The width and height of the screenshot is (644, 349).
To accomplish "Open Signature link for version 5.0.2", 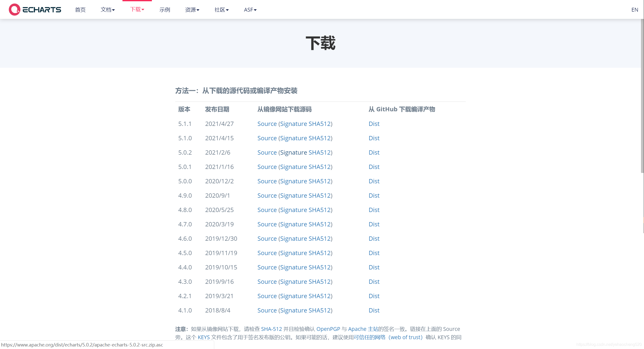I will [293, 152].
